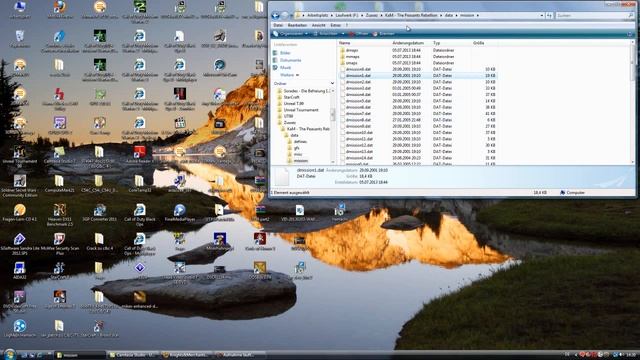
Task: Open Bilder favorite link
Action: pos(285,53)
